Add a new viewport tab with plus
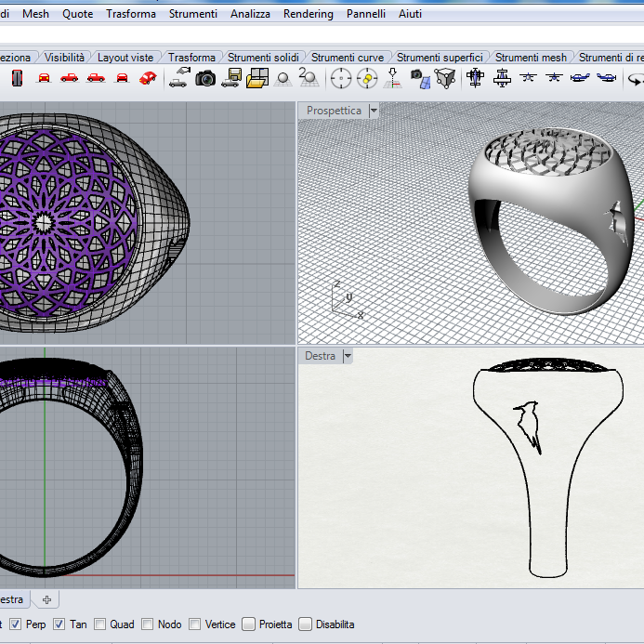644x644 pixels. click(46, 599)
